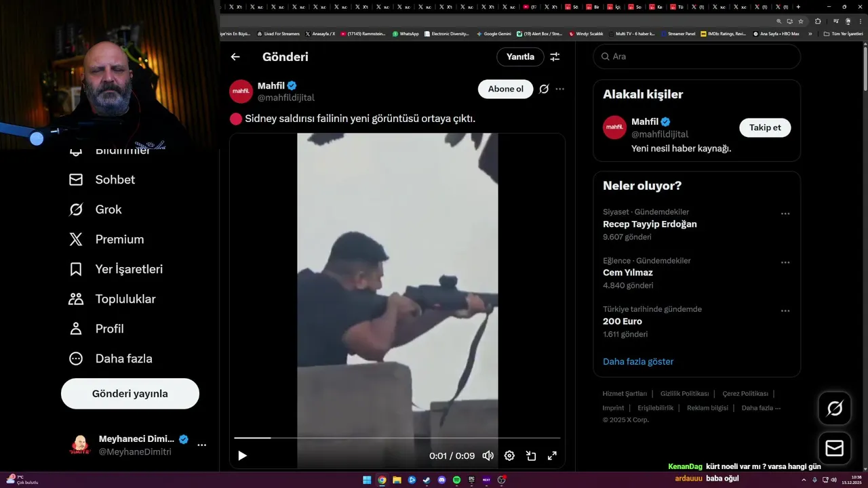
Task: Open Mahfil avatar under Alakalı kişiler
Action: 615,127
